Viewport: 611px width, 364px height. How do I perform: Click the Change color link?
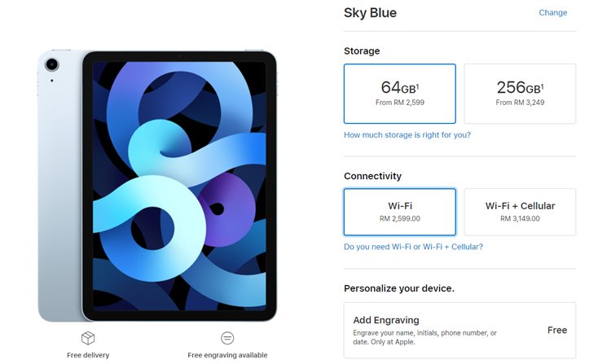coord(553,13)
